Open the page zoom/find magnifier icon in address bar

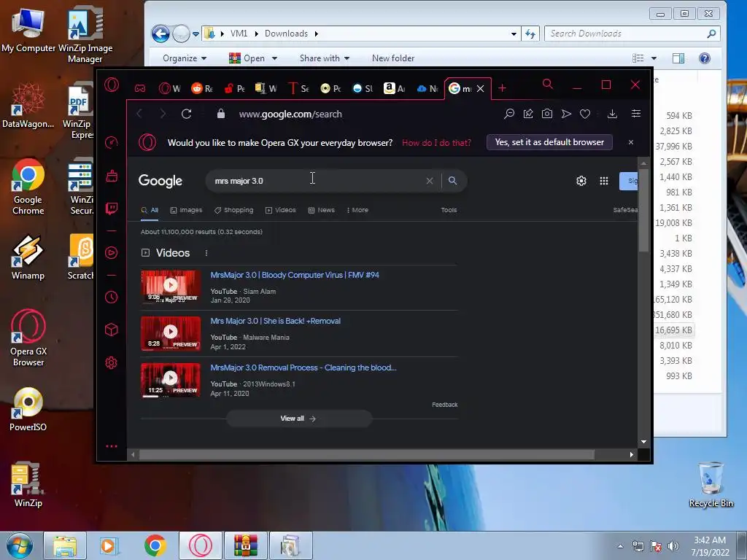click(x=509, y=114)
